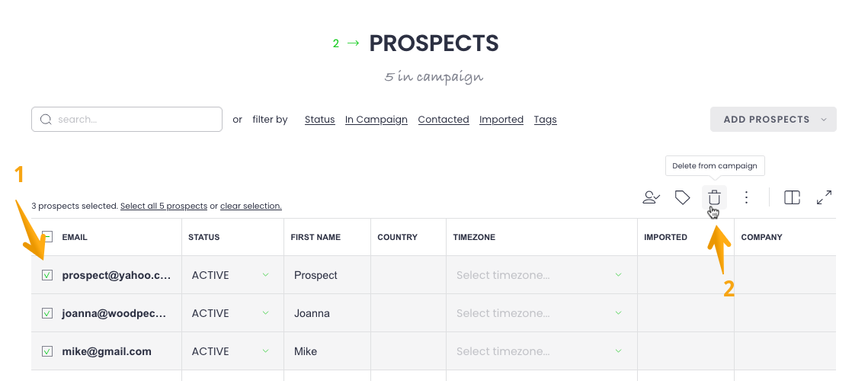Uncheck the mike@gmail.com row checkbox
The image size is (868, 381).
(47, 351)
